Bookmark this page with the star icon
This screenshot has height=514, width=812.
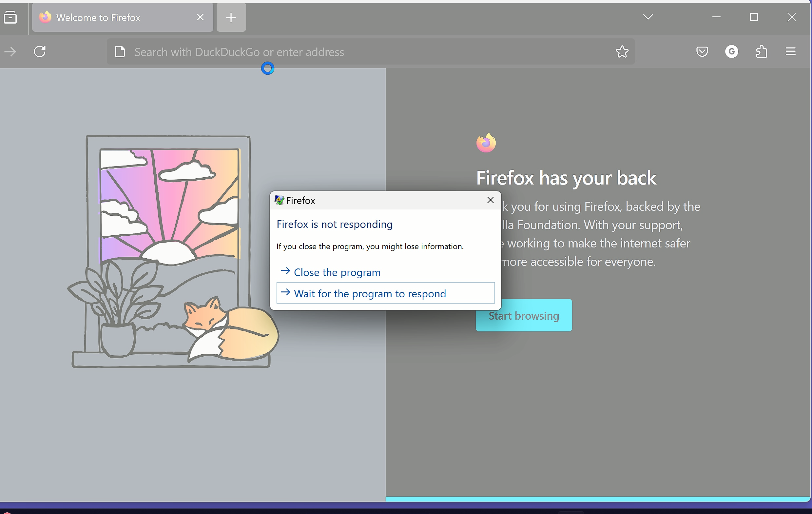coord(622,52)
